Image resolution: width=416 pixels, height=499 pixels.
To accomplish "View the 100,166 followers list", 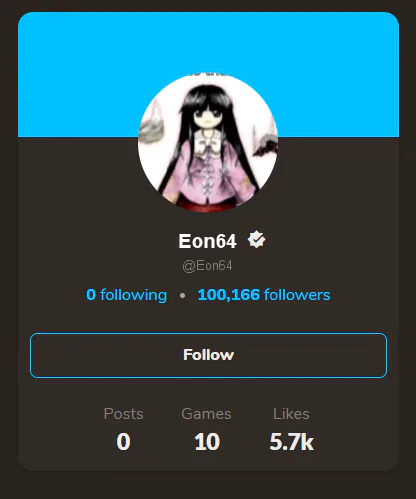I will [x=264, y=295].
